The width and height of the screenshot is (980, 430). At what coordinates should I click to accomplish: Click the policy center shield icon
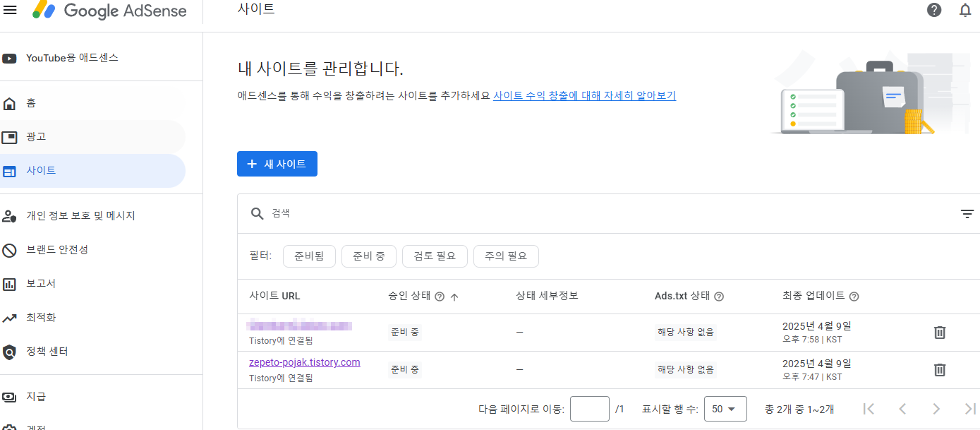click(9, 352)
